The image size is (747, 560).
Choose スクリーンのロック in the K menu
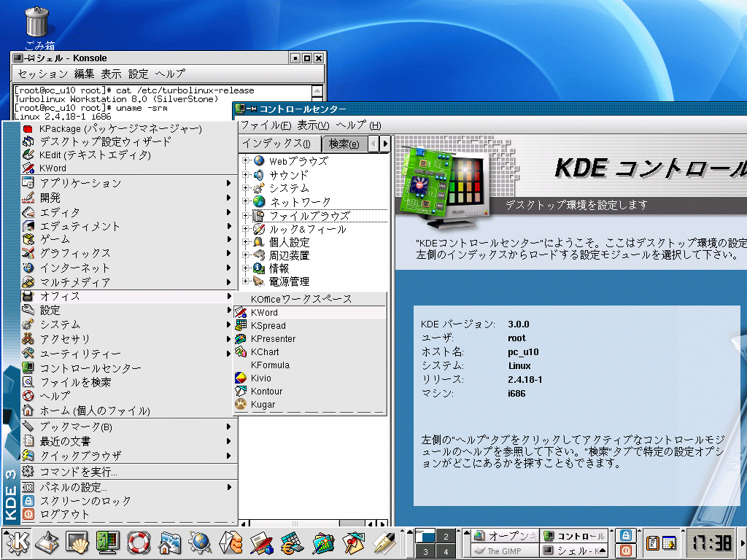point(129,501)
